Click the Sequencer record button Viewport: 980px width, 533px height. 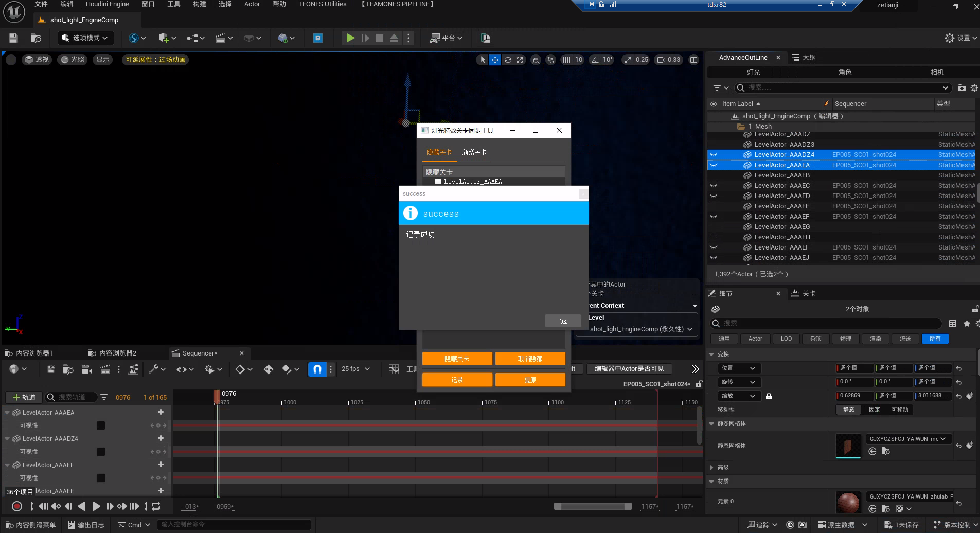(x=17, y=506)
